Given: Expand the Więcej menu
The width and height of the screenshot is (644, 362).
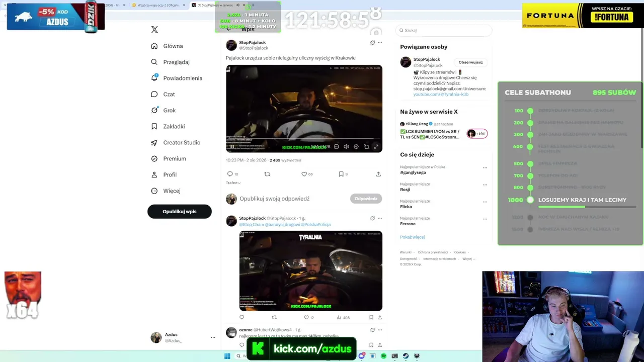Looking at the screenshot, I should pyautogui.click(x=166, y=191).
